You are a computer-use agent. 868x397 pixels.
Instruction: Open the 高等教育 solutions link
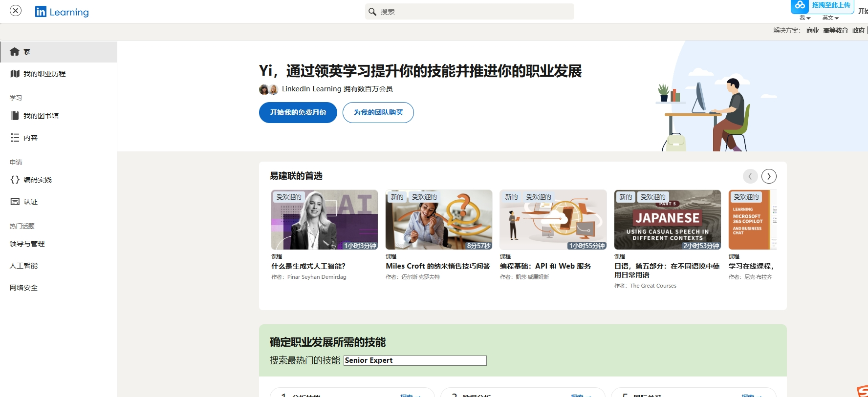click(835, 30)
